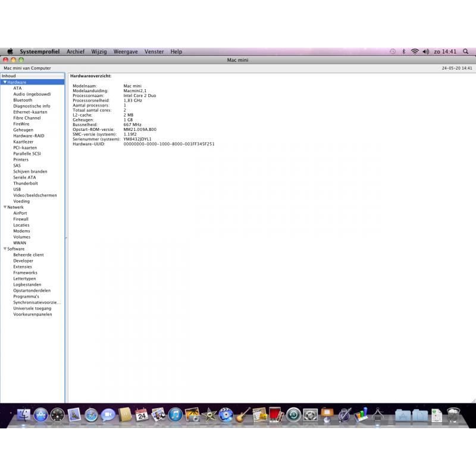The width and height of the screenshot is (476, 476).
Task: Open iWeb from the dock
Action: point(259,415)
